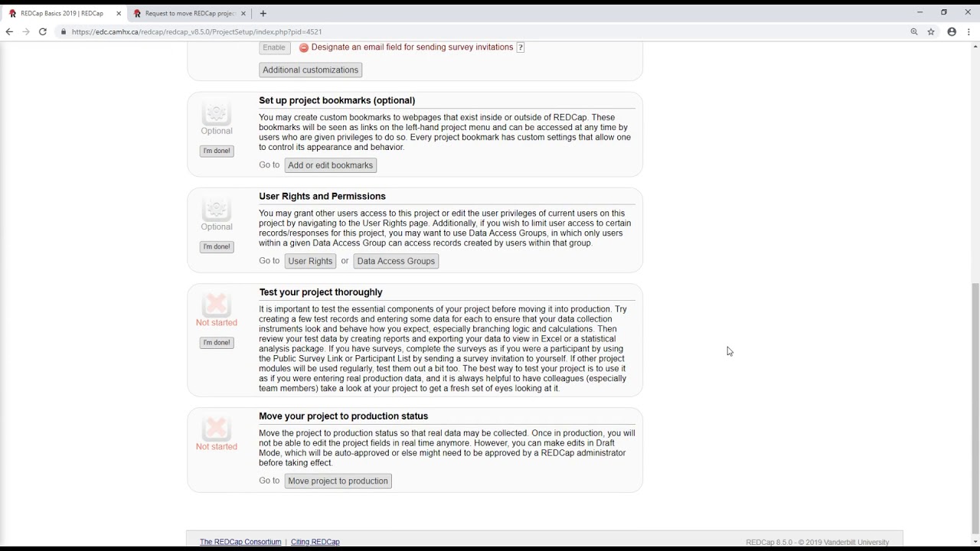980x551 pixels.
Task: Close the REDCap Basics 2019 tab
Action: (119, 13)
